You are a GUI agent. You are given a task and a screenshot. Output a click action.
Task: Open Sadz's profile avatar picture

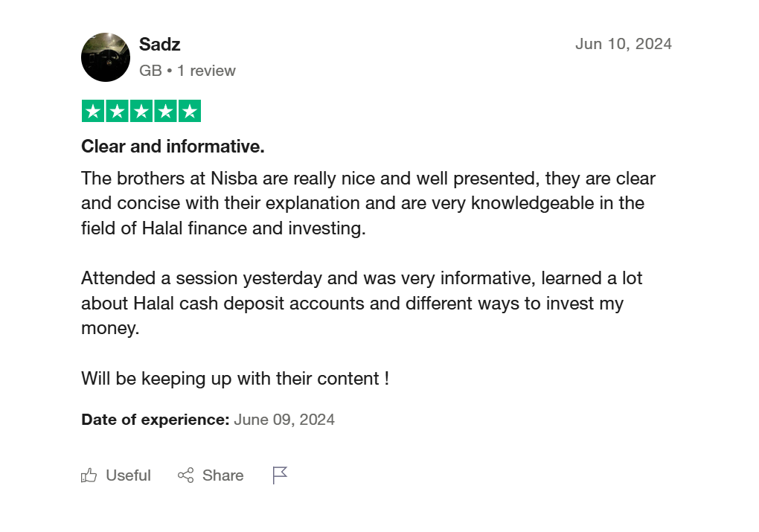tap(106, 57)
